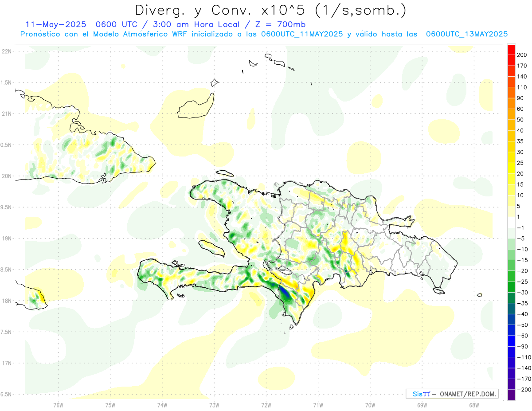The height and width of the screenshot is (411, 532).
Task: Click the latitude label 19N
Action: pos(7,239)
